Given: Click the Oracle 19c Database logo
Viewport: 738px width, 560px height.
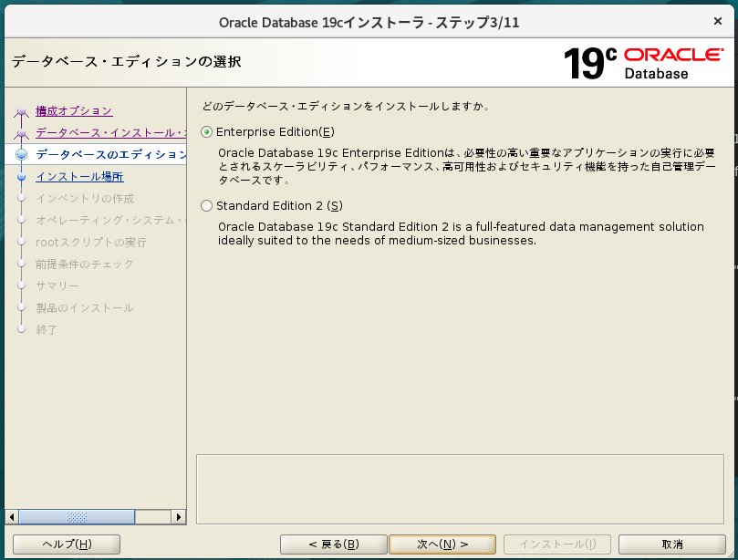Looking at the screenshot, I should pyautogui.click(x=643, y=63).
